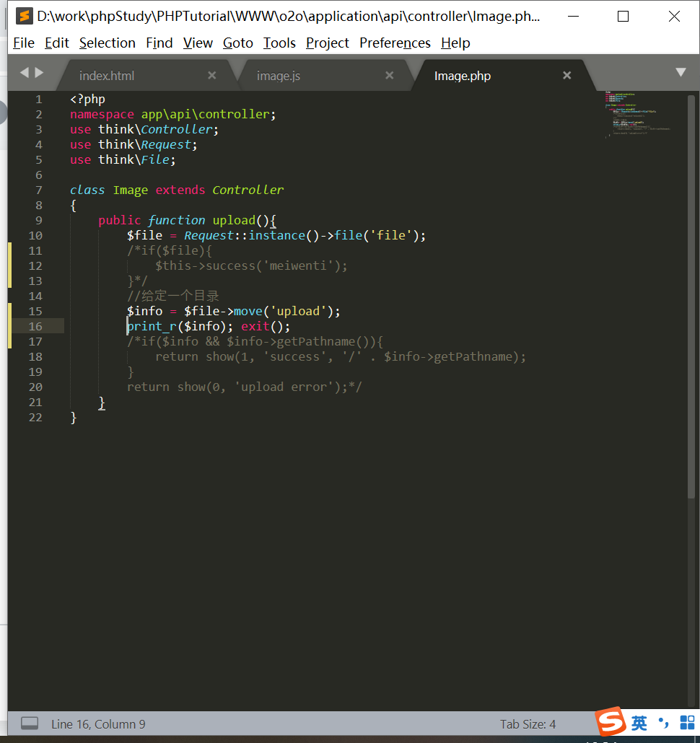Click the minimap code preview

pyautogui.click(x=637, y=114)
